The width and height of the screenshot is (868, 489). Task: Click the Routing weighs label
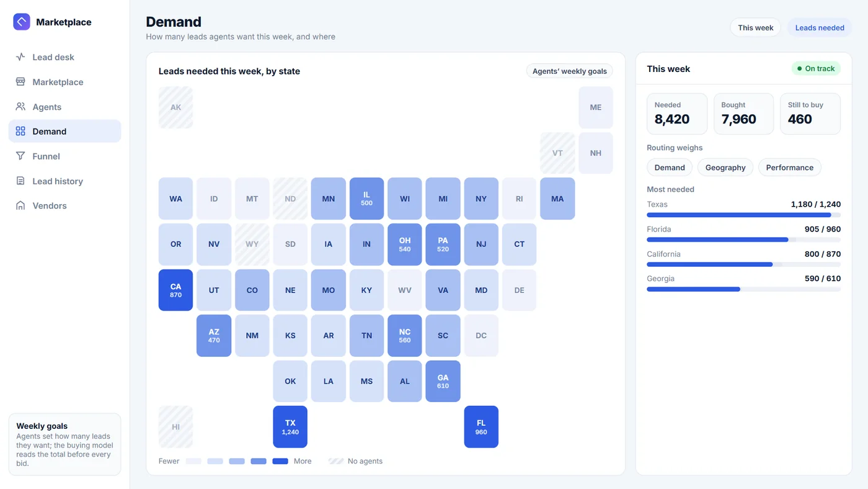click(x=675, y=148)
